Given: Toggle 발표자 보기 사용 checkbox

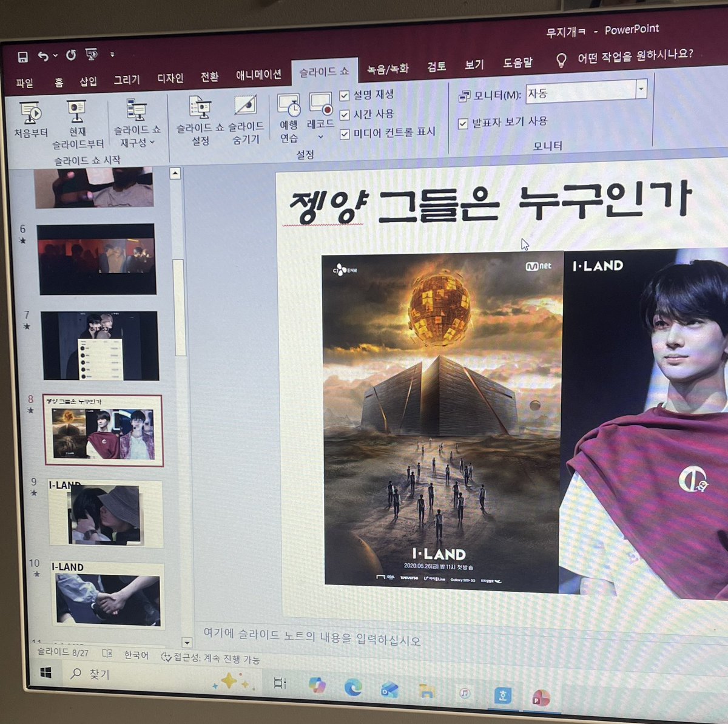Looking at the screenshot, I should coord(463,124).
